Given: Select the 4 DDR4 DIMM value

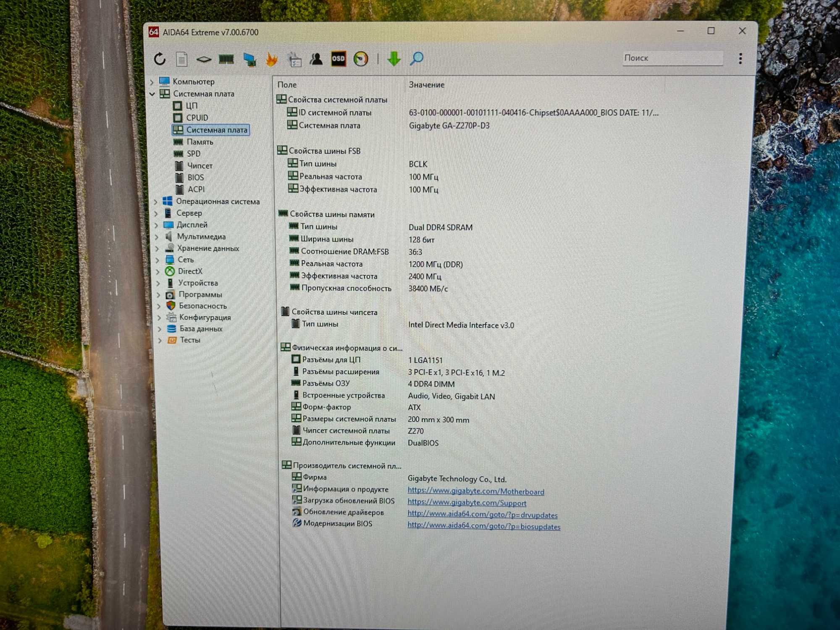Looking at the screenshot, I should tap(431, 384).
